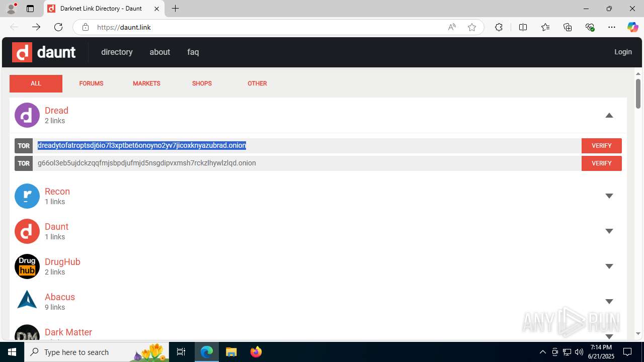The image size is (644, 362).
Task: Open the Daunt red avatar icon
Action: (x=27, y=231)
